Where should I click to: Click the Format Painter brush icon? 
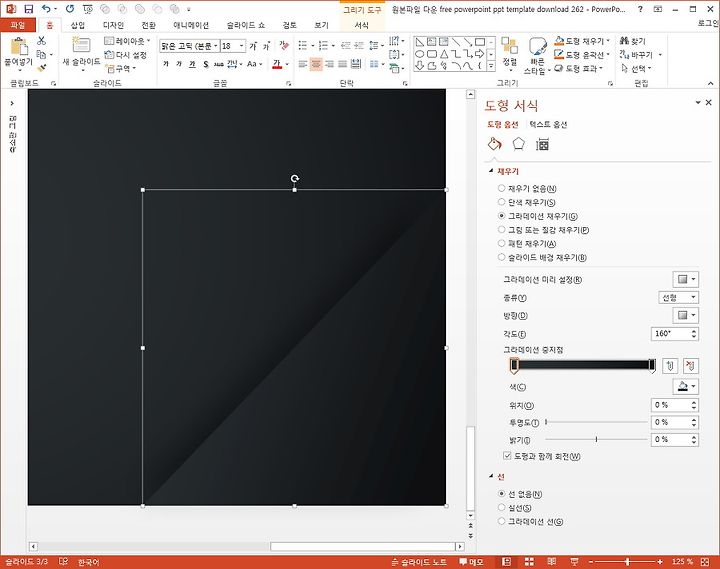(x=42, y=68)
